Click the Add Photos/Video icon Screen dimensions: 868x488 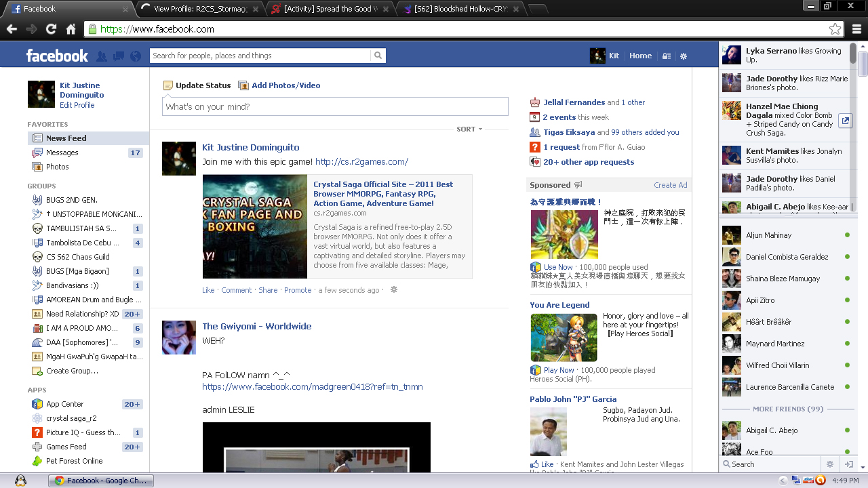(x=243, y=85)
